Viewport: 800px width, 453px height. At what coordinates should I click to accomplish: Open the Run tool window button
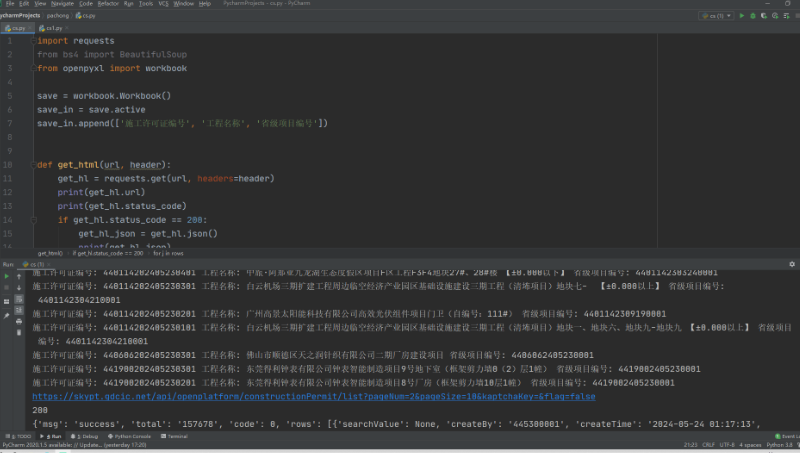point(51,437)
